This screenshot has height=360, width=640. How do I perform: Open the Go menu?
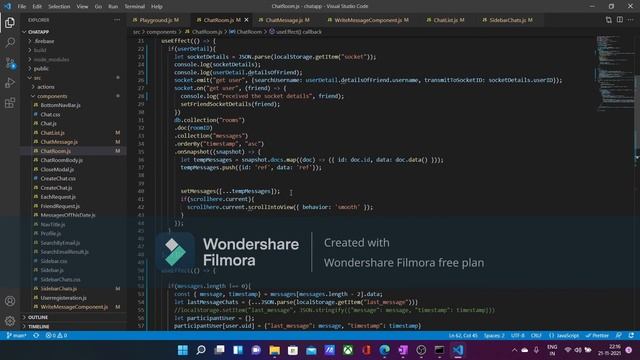98,7
